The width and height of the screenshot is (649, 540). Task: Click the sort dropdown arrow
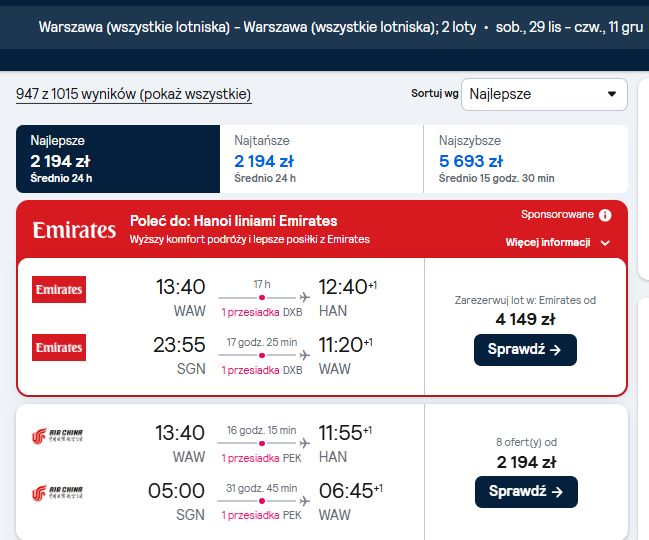click(612, 94)
